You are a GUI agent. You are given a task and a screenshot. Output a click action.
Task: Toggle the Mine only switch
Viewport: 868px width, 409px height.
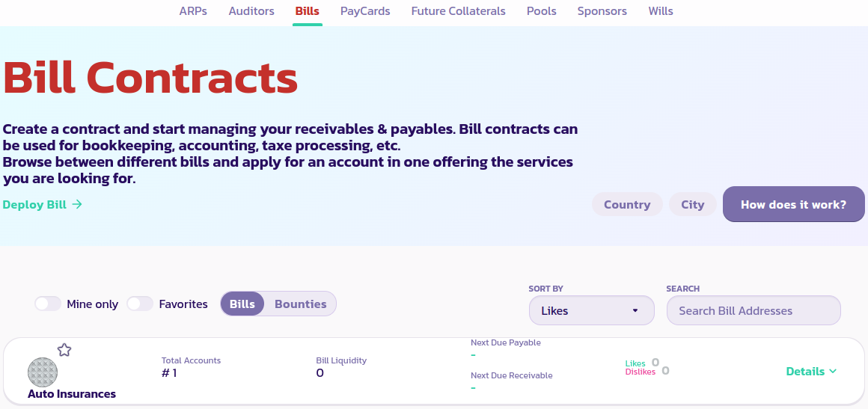(x=48, y=304)
